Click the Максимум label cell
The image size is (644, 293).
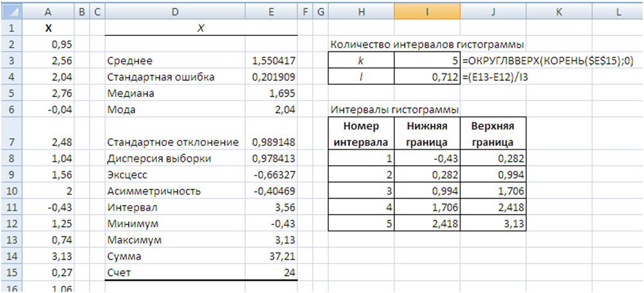pyautogui.click(x=176, y=240)
